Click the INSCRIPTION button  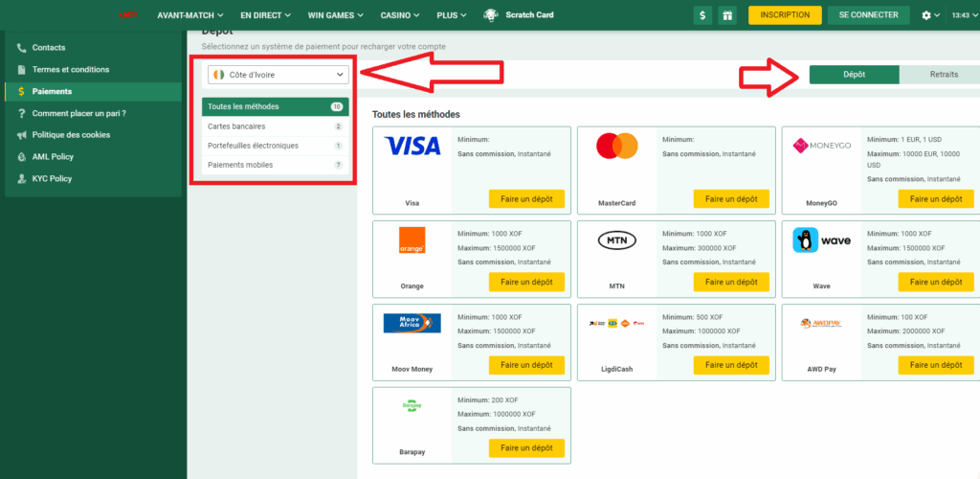coord(785,15)
